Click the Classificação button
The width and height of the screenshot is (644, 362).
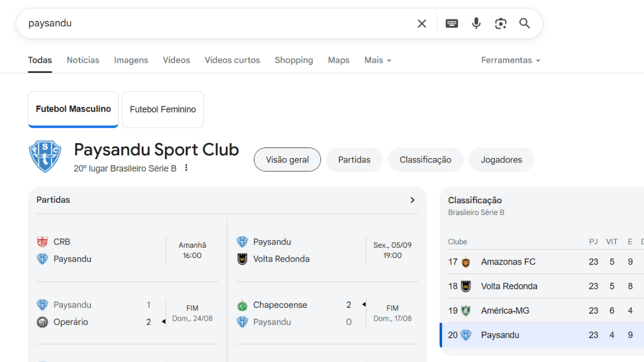tap(425, 160)
